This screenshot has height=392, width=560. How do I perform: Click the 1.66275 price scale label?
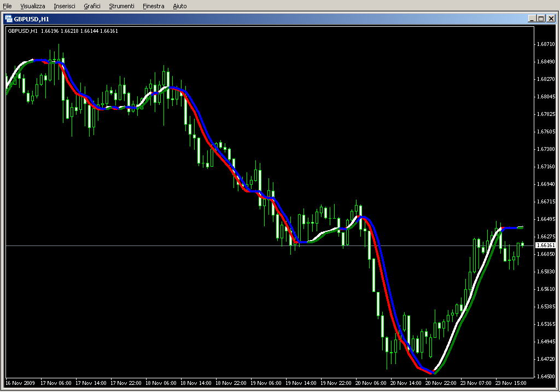pyautogui.click(x=546, y=236)
